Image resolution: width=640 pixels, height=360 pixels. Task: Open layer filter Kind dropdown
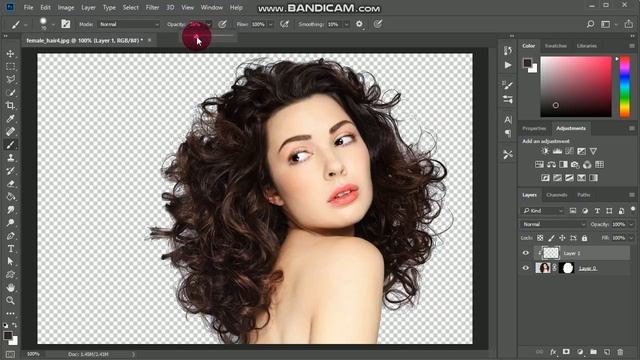[543, 211]
